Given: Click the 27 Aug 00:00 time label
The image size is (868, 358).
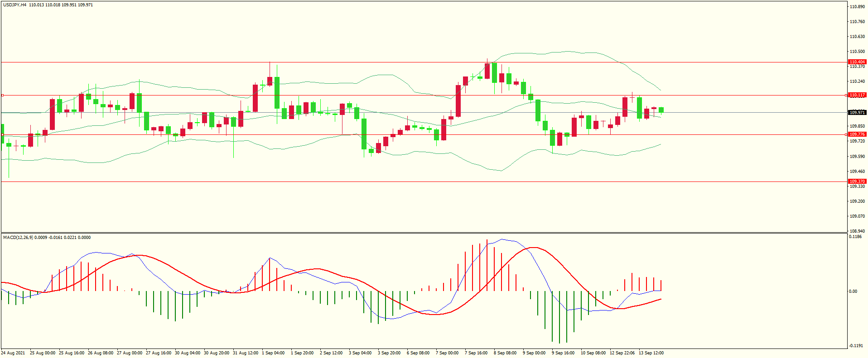Looking at the screenshot, I should tap(130, 353).
